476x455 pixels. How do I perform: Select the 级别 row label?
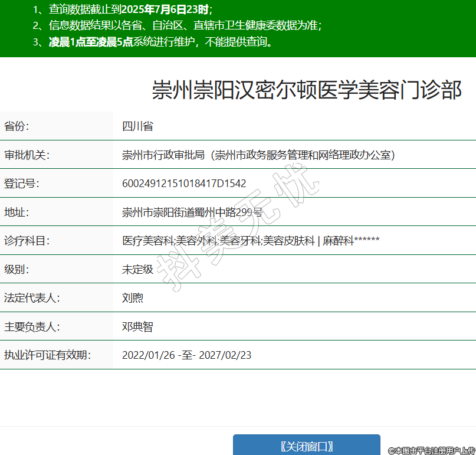tap(17, 269)
